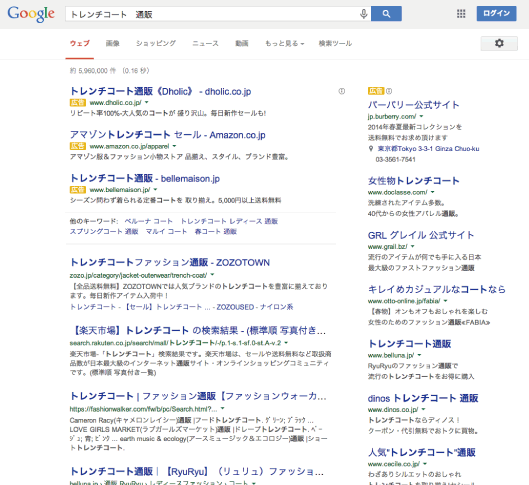The image size is (529, 485).
Task: Click the blue search magnifier button
Action: click(x=386, y=14)
